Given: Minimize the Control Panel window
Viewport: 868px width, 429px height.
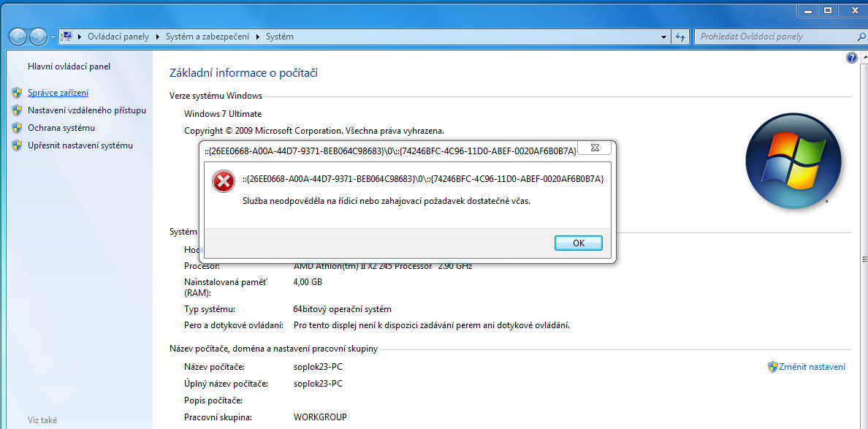Looking at the screenshot, I should tap(807, 10).
